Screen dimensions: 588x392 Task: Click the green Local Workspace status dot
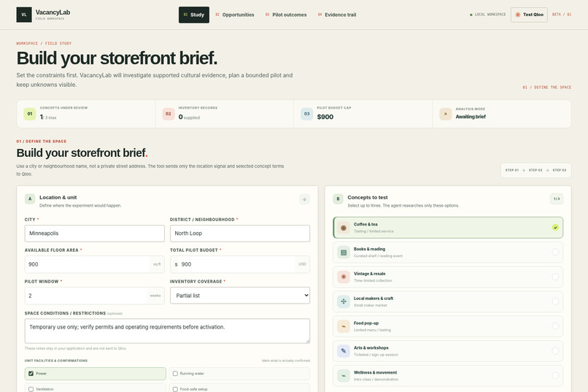point(471,15)
